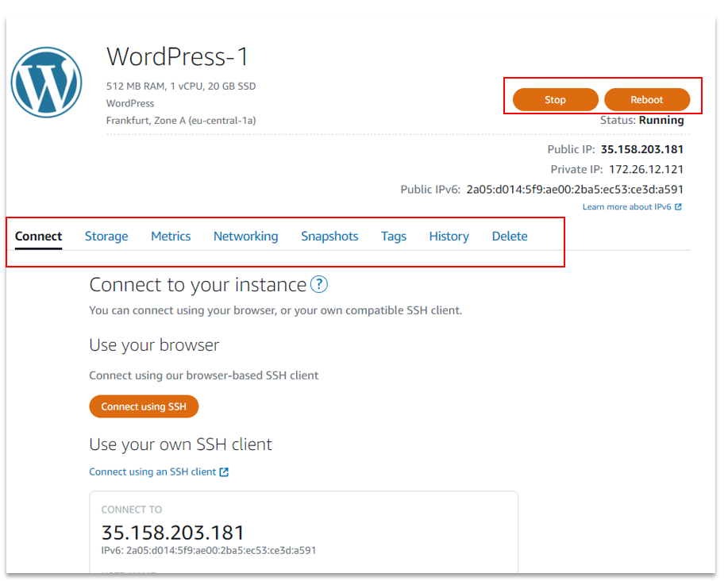Click the Status: Running text
Viewport: 728px width, 581px height.
[x=641, y=120]
